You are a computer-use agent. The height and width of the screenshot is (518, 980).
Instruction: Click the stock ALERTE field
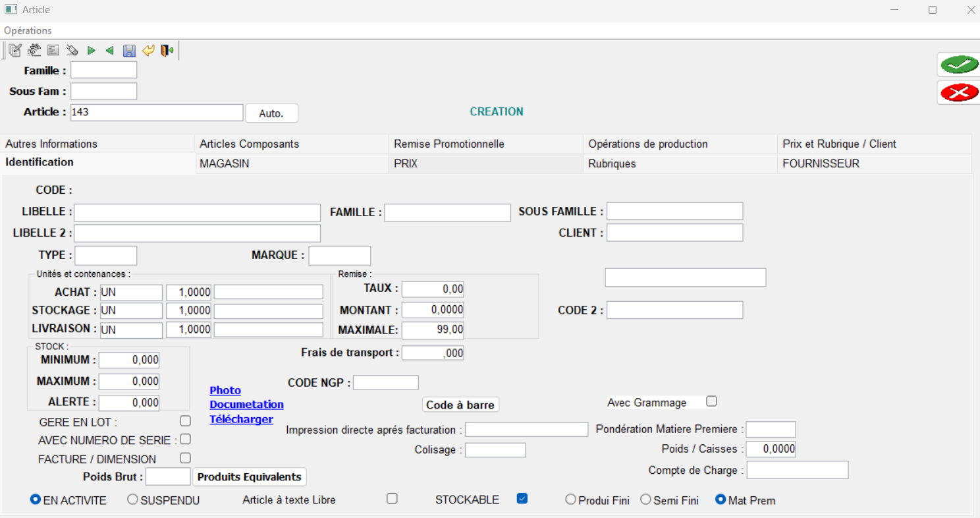(x=129, y=402)
